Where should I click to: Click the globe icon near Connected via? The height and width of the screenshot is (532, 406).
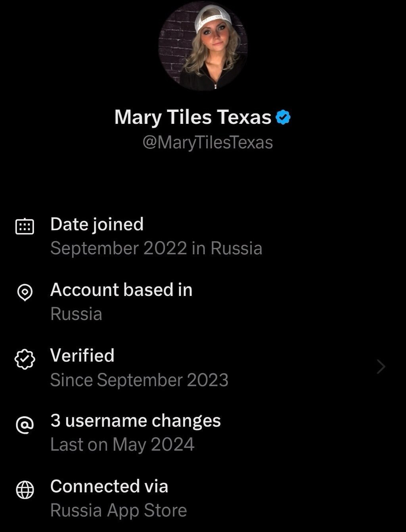pyautogui.click(x=25, y=490)
